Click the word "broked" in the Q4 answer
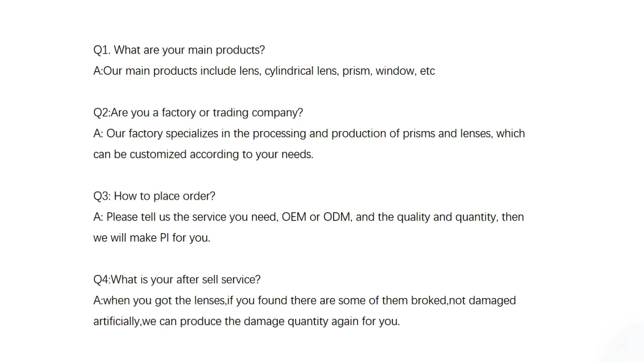This screenshot has width=644, height=362. pyautogui.click(x=428, y=300)
